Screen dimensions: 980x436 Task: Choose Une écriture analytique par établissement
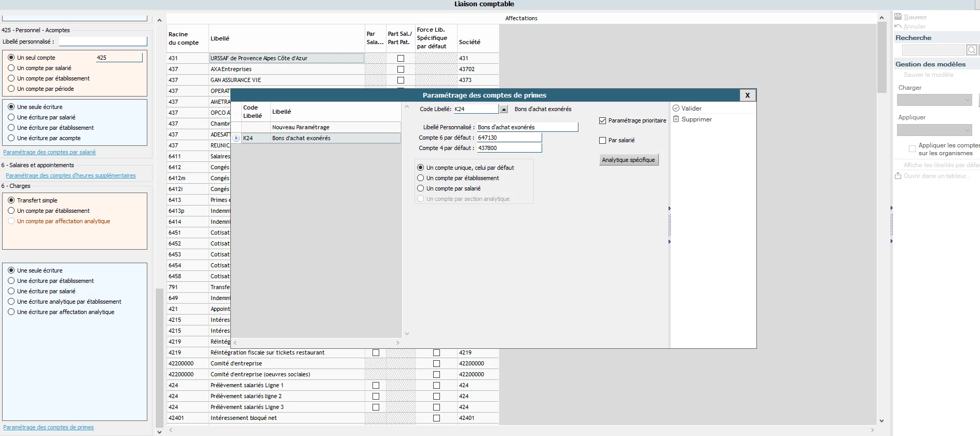pos(11,302)
